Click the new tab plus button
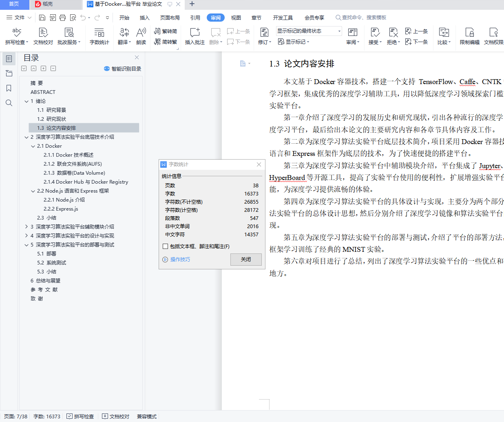Screen dimensions: 504x422 point(192,4)
